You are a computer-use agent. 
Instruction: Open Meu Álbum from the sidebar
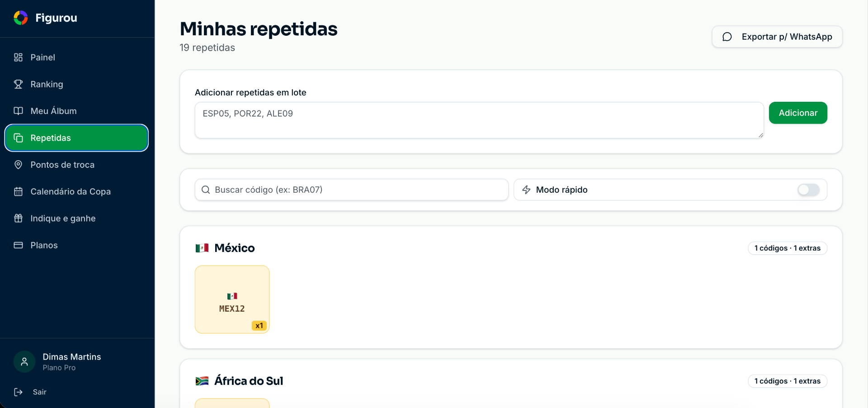(x=76, y=111)
